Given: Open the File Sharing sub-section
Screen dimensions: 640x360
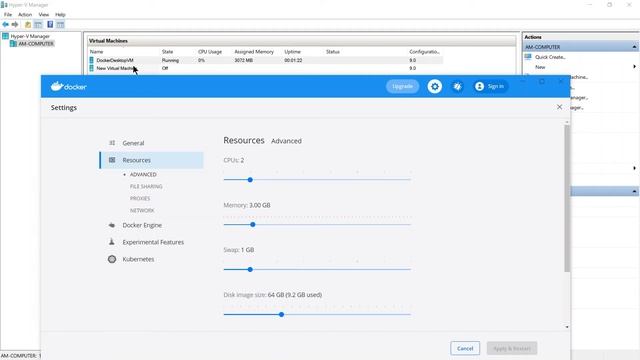Looking at the screenshot, I should pyautogui.click(x=146, y=186).
